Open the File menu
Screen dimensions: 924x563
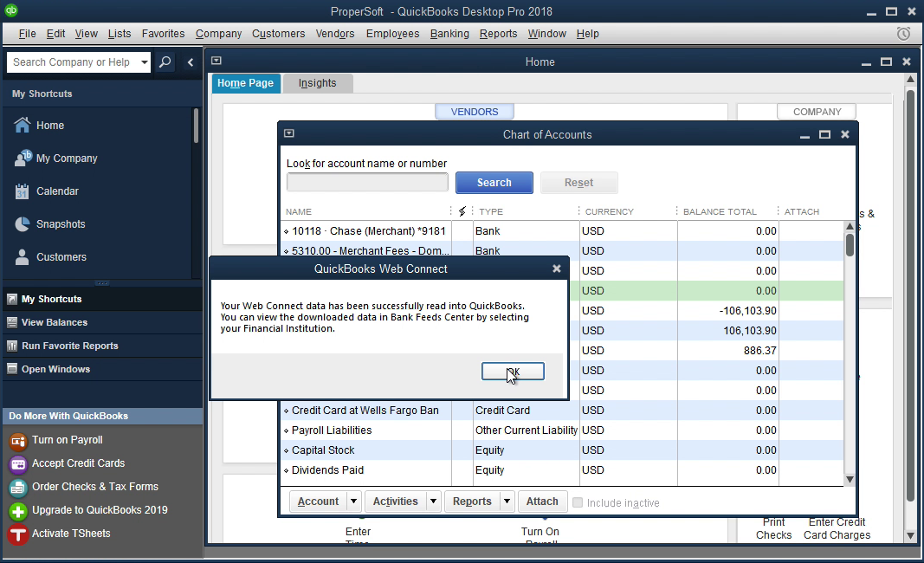tap(27, 34)
